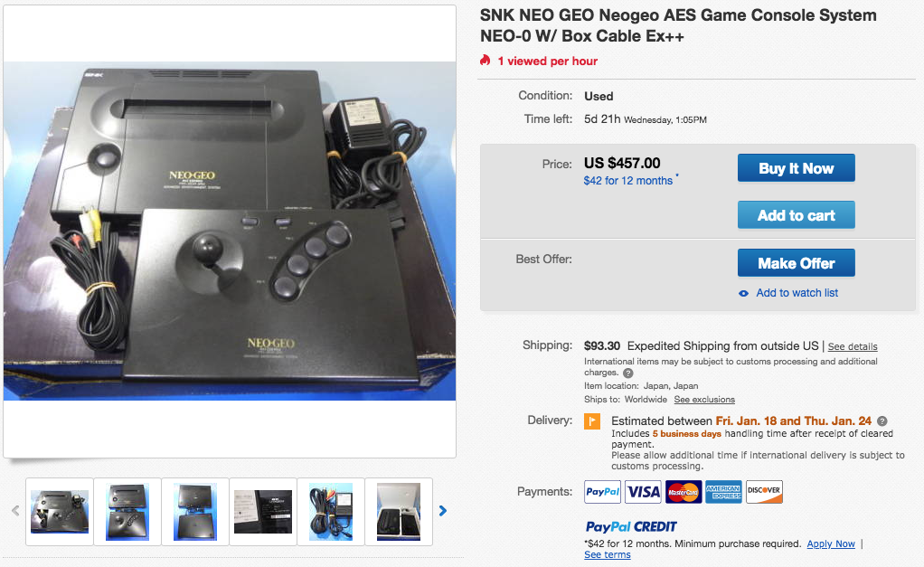Click the eye icon beside Add to watch list
This screenshot has height=567, width=924.
[x=744, y=294]
